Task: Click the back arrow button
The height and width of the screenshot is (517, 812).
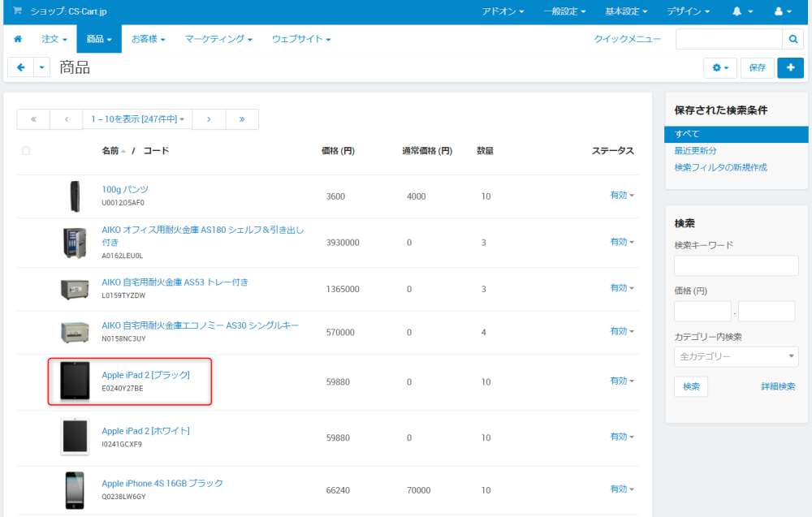Action: pyautogui.click(x=21, y=67)
